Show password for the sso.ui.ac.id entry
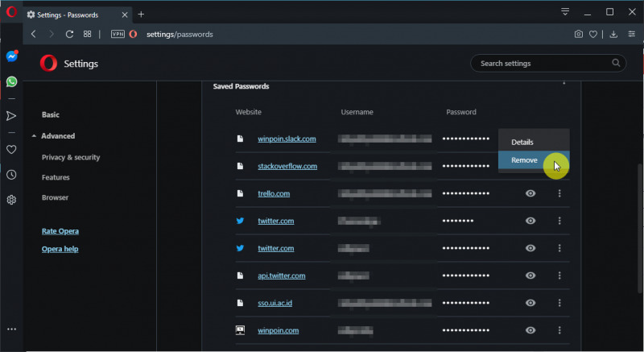The height and width of the screenshot is (352, 644). tap(530, 303)
